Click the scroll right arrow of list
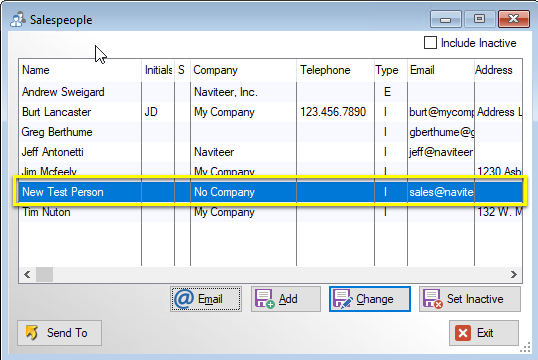538x360 pixels. click(514, 275)
